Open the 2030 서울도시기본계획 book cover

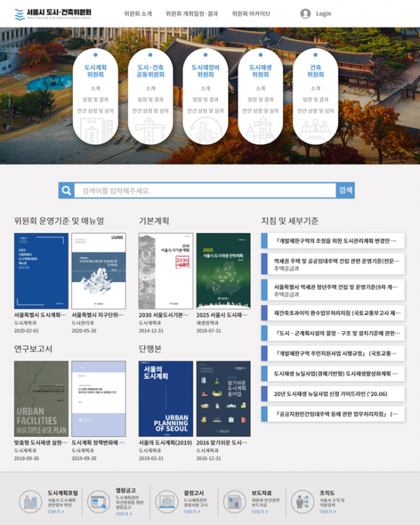[x=166, y=271]
